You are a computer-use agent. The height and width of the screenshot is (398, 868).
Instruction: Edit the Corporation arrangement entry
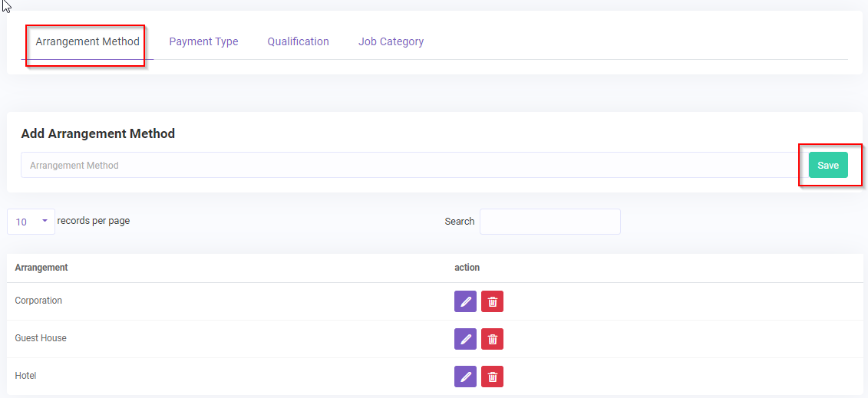tap(465, 301)
